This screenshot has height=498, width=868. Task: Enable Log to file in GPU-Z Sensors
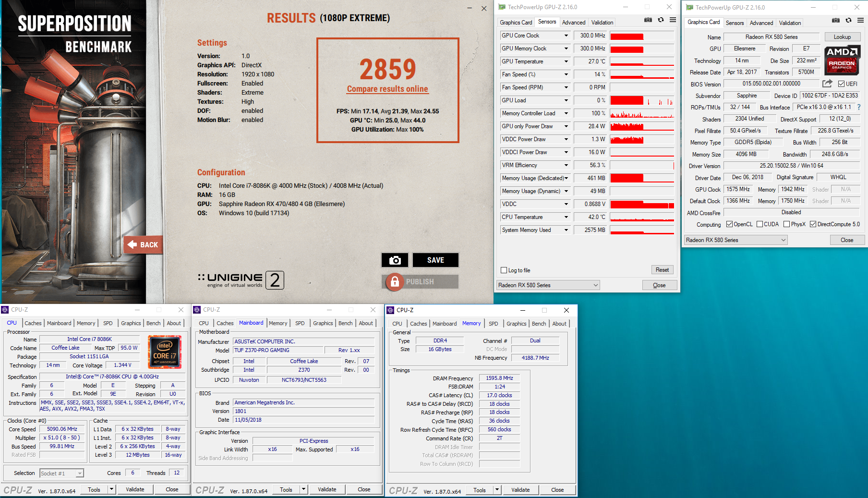[504, 270]
